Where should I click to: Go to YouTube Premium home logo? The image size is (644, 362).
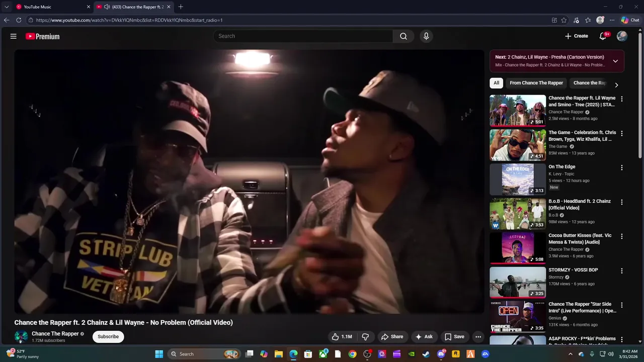pos(43,36)
